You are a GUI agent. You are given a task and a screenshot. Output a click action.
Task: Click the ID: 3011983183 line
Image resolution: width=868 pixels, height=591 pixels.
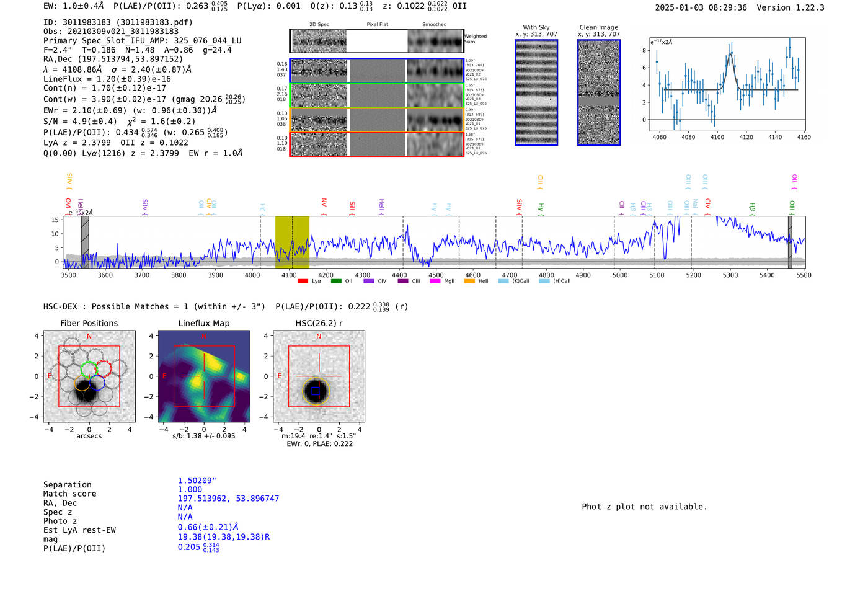pyautogui.click(x=118, y=22)
